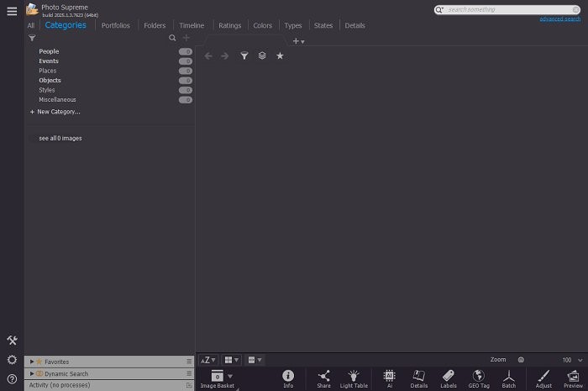Open the Adjust tool
This screenshot has height=391, width=588.
543,379
